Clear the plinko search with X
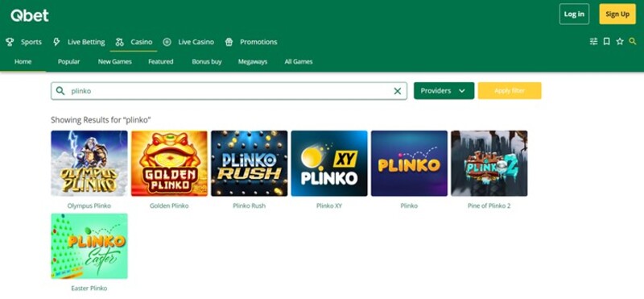 [397, 91]
